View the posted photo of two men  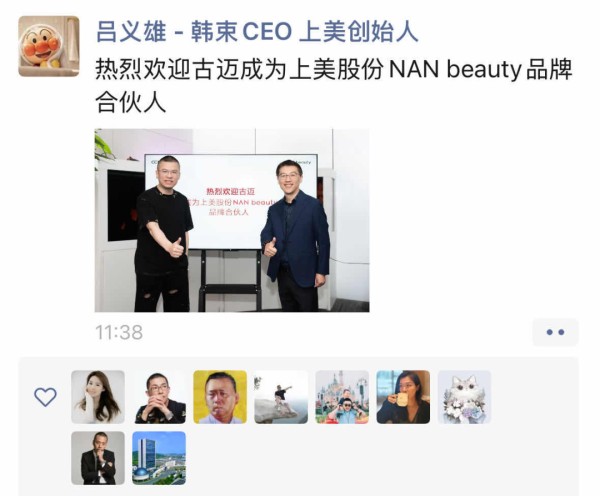[232, 220]
